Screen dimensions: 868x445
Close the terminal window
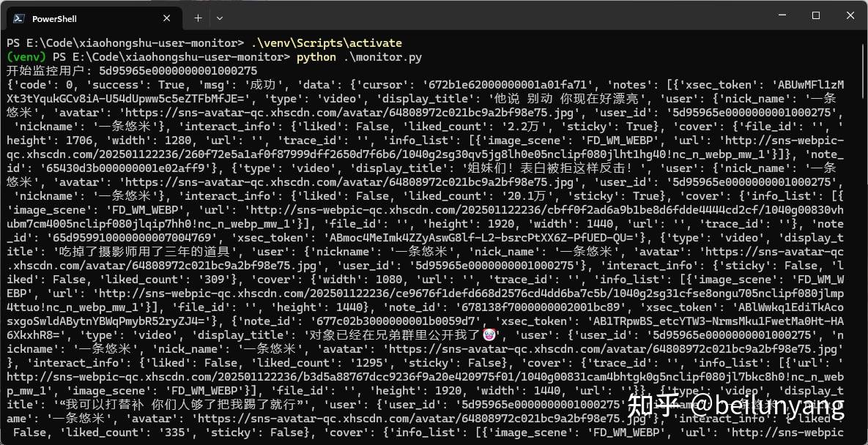click(850, 15)
